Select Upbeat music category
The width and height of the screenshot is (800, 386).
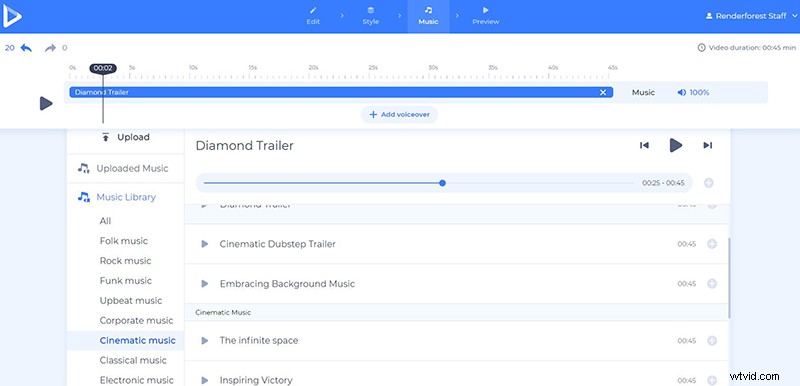131,300
